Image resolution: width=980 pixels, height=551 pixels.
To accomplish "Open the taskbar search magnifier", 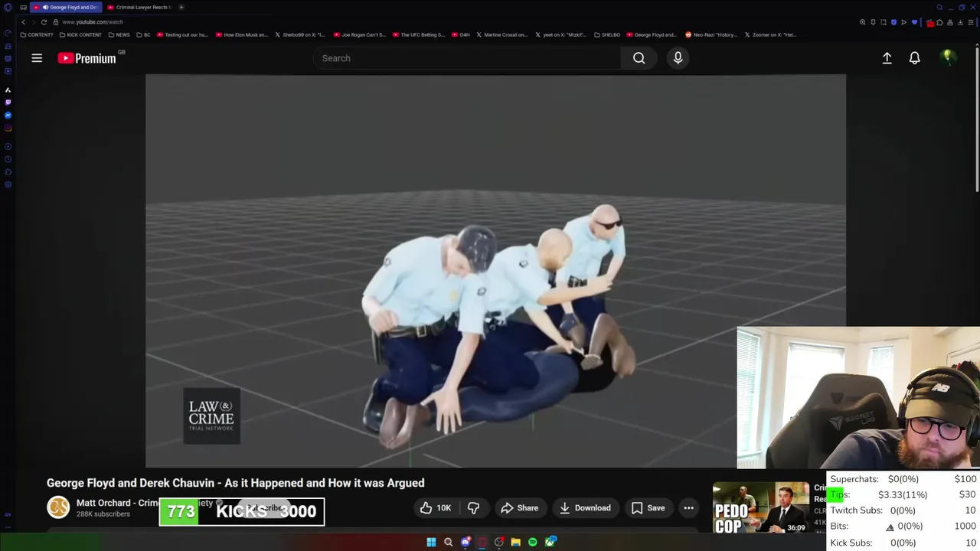I will (x=449, y=543).
